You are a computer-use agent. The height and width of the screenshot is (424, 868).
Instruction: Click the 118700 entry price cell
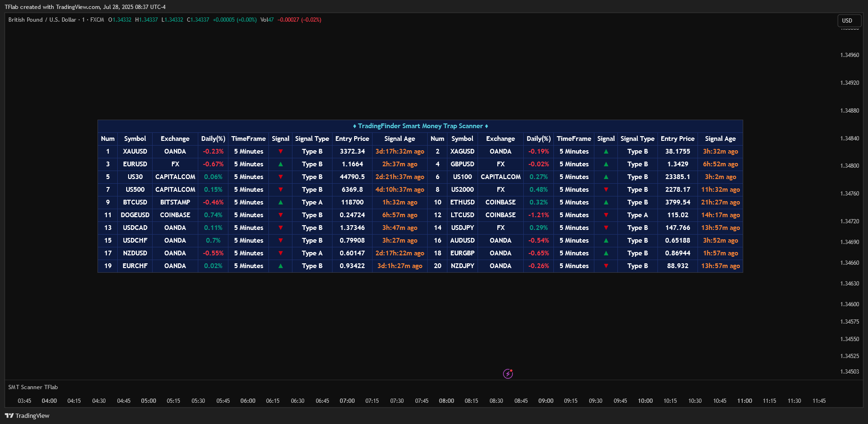pyautogui.click(x=352, y=202)
